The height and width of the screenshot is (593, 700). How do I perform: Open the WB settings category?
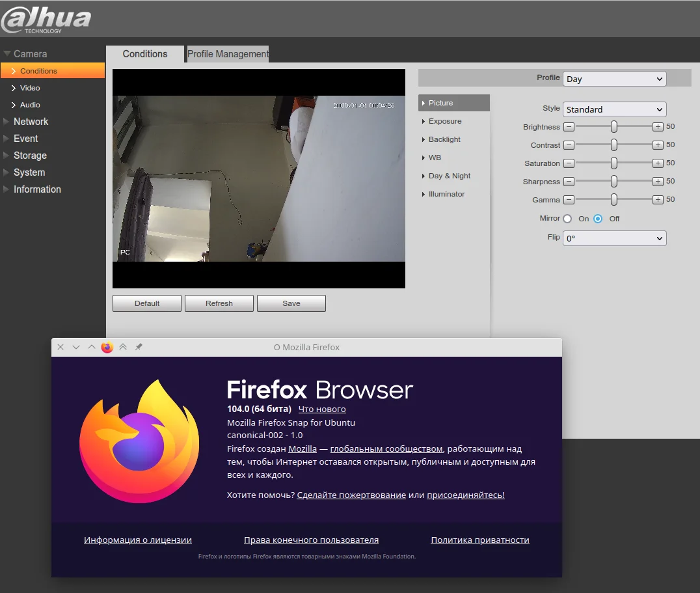435,158
